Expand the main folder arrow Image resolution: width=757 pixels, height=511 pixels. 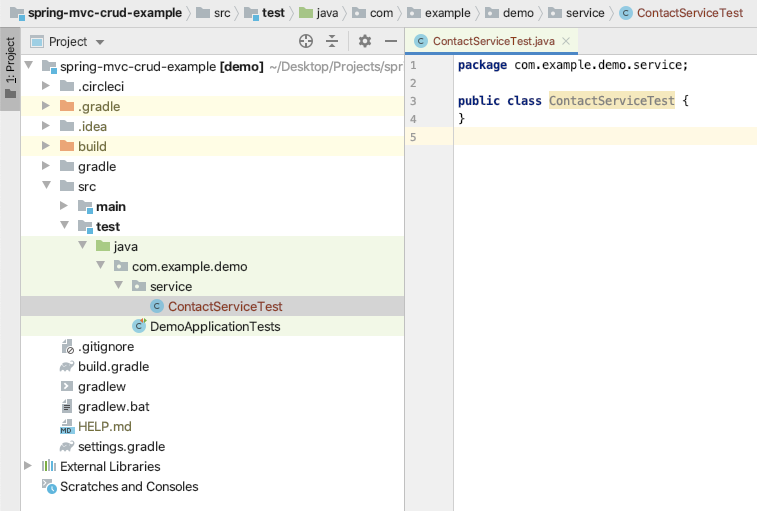[x=64, y=206]
